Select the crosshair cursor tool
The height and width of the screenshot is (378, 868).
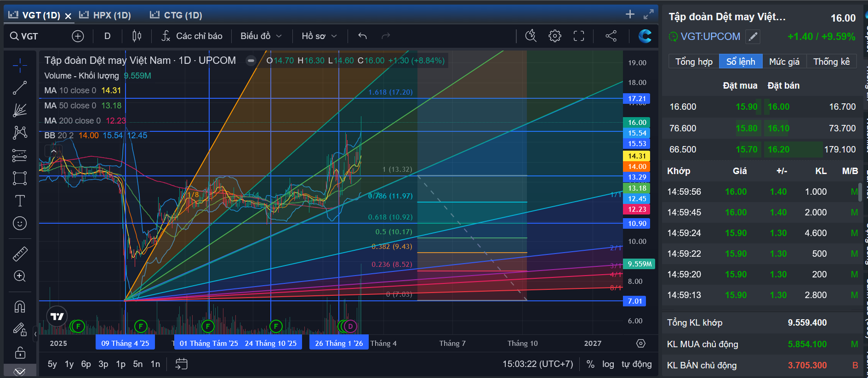coord(20,66)
